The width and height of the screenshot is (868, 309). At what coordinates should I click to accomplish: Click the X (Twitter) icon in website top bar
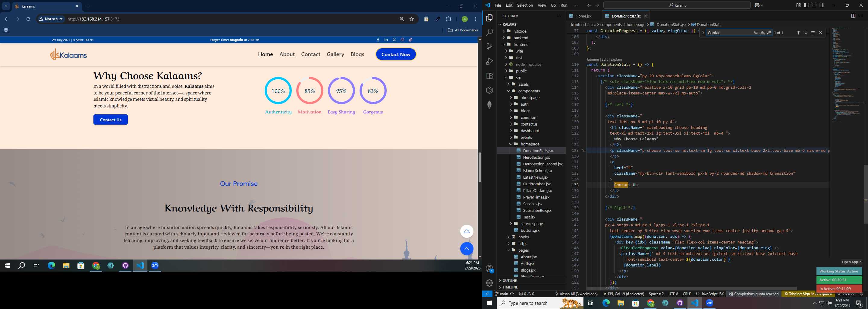tap(394, 40)
